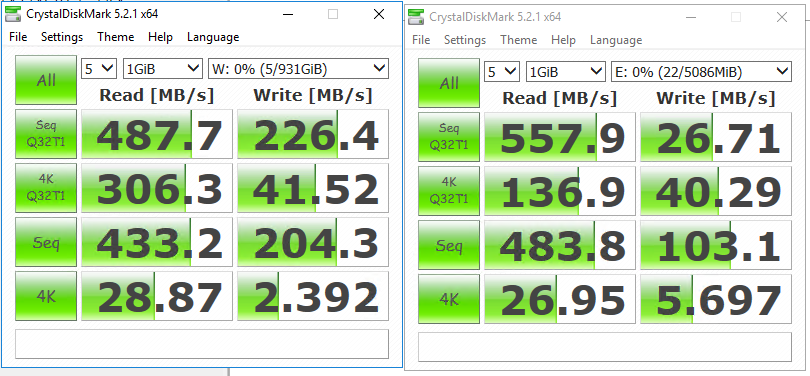Click the comment field in right window
This screenshot has width=810, height=376.
pos(605,347)
